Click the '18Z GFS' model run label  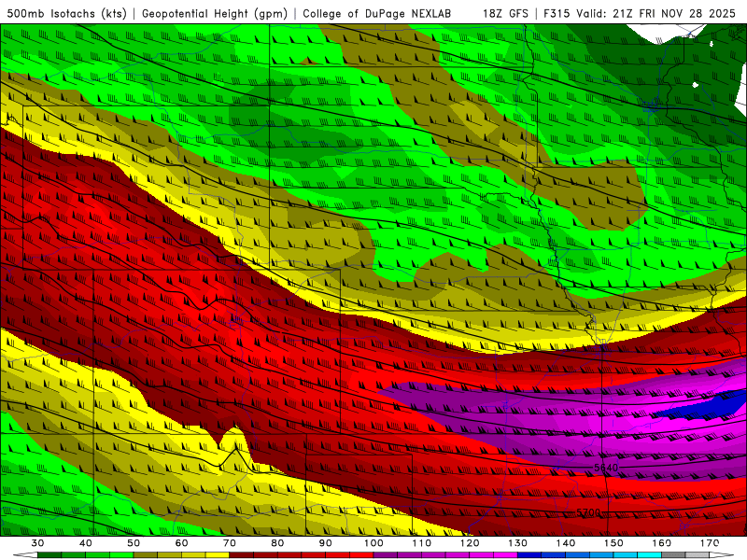[x=505, y=13]
